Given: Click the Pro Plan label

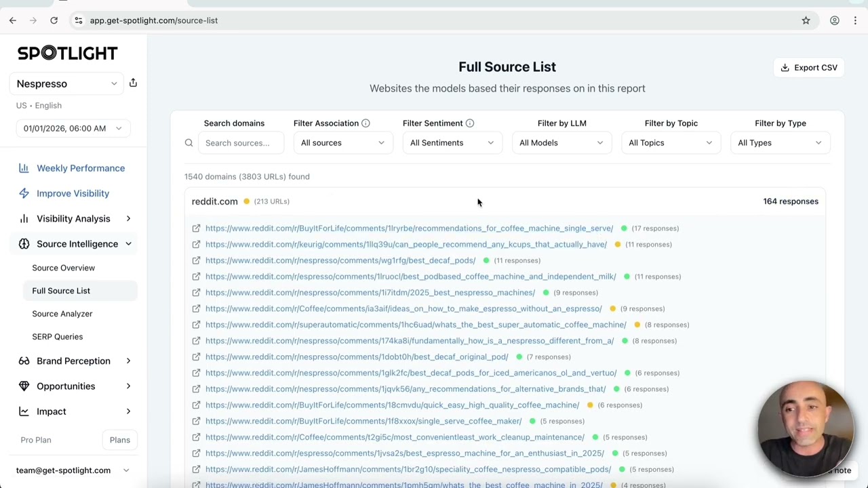Looking at the screenshot, I should click(36, 440).
